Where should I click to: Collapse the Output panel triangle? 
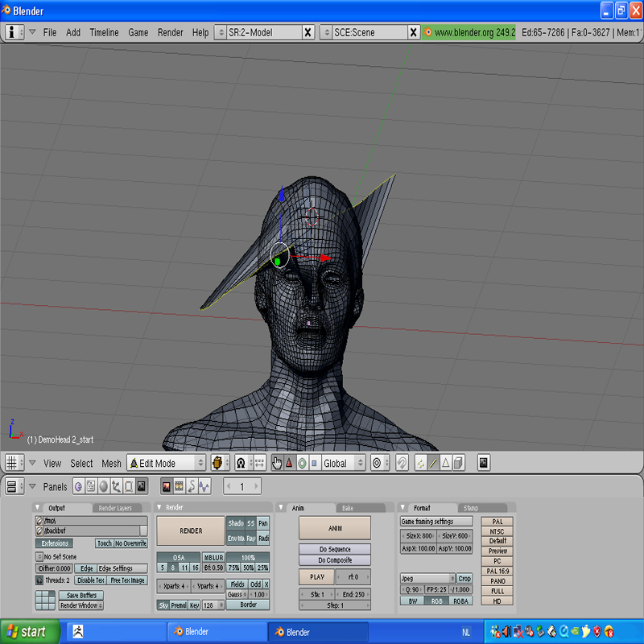[x=37, y=508]
